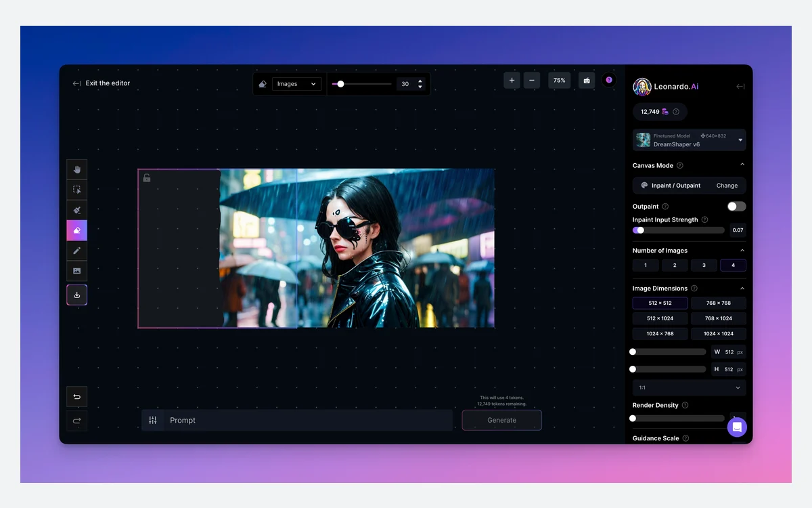This screenshot has height=508, width=812.
Task: Click the purple help circle icon
Action: 609,80
